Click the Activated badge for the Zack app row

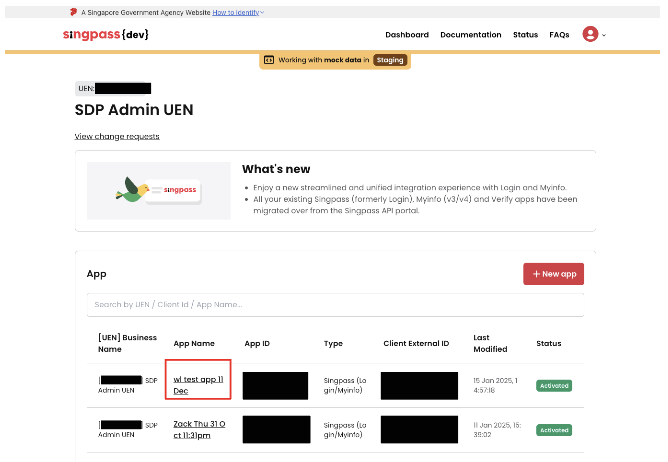pos(554,430)
